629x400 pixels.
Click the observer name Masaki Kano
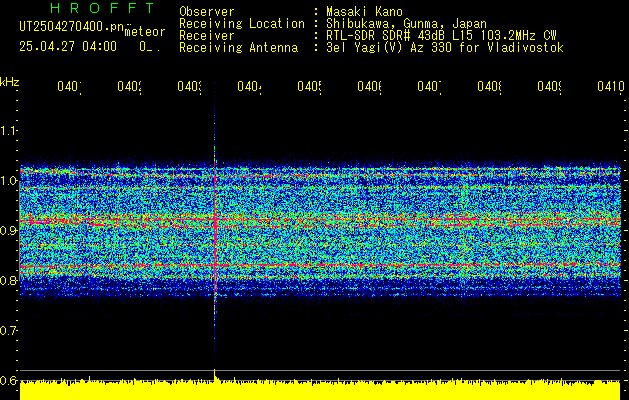point(364,12)
